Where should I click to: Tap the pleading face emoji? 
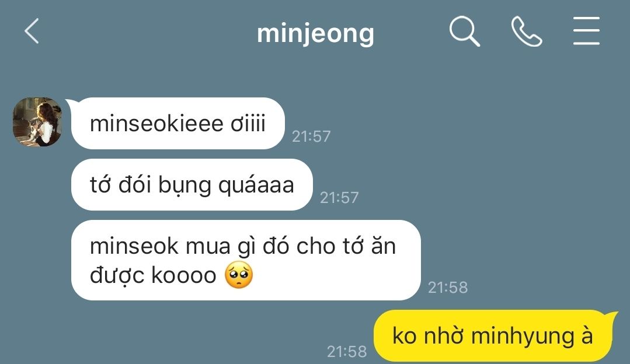coord(239,275)
